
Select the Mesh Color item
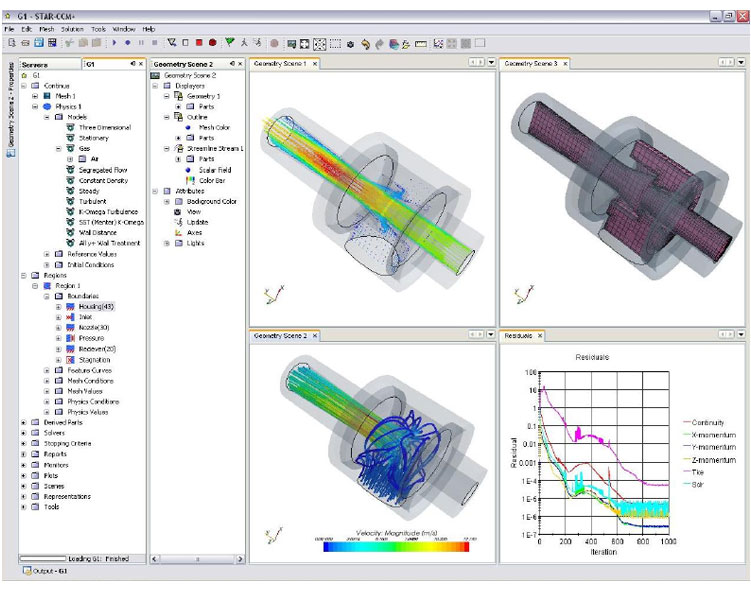coord(214,128)
